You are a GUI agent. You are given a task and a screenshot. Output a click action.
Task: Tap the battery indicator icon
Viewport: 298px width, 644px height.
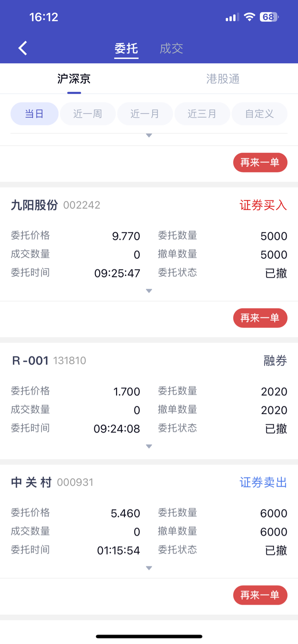(x=269, y=17)
